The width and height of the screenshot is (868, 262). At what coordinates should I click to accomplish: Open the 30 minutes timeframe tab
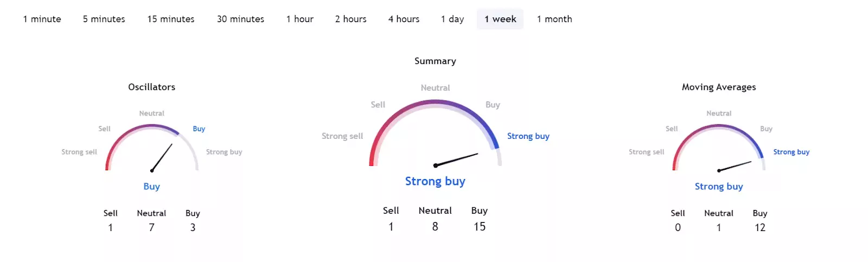click(240, 19)
